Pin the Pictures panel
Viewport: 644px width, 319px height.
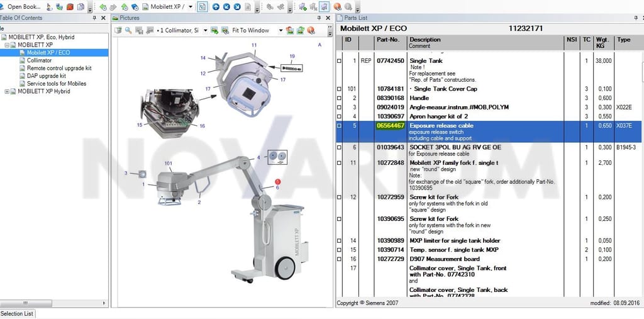coord(319,18)
